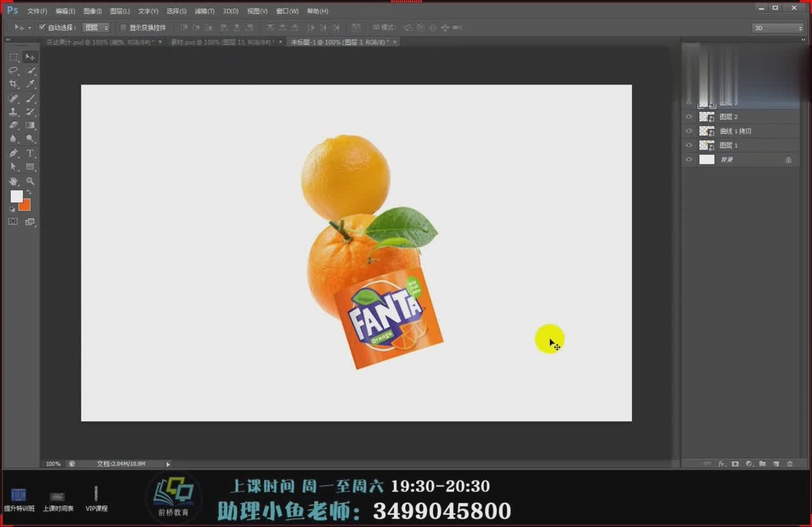The width and height of the screenshot is (812, 527).
Task: Click the 100% zoom level field
Action: pos(53,464)
